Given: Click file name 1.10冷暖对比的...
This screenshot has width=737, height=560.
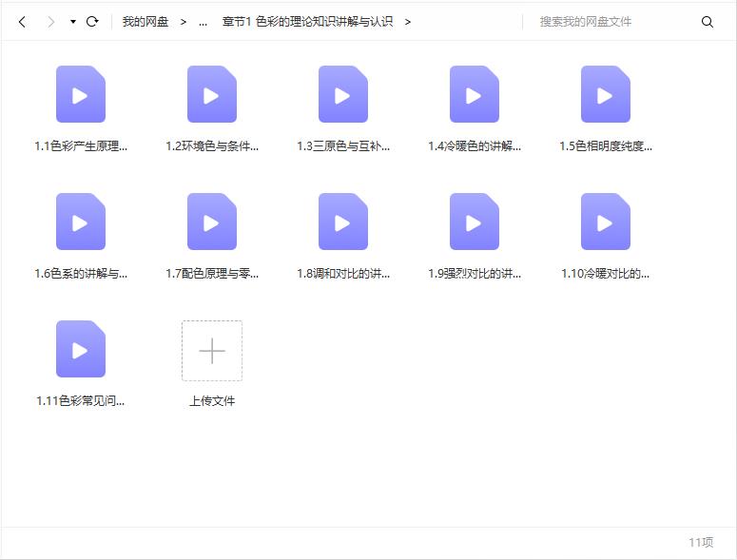Looking at the screenshot, I should coord(606,274).
